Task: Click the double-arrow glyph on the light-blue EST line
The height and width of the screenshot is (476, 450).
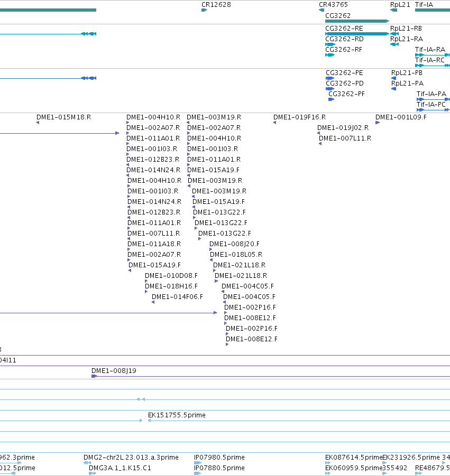Action: pos(141,399)
